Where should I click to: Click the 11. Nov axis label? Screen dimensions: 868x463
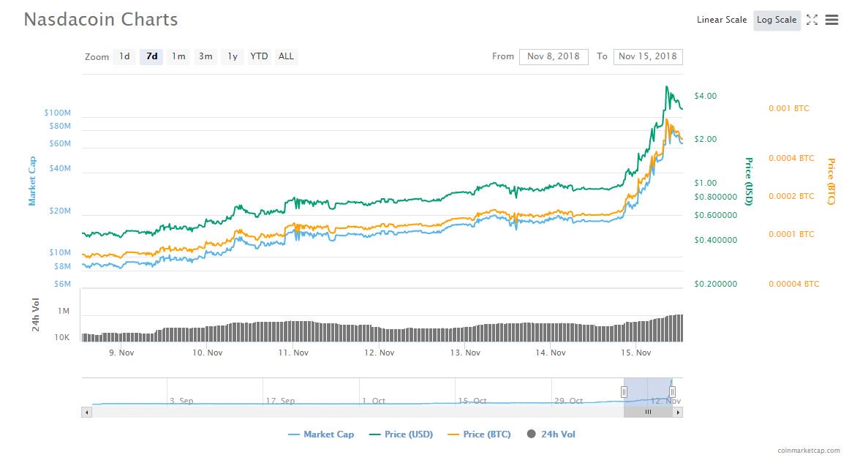pyautogui.click(x=293, y=353)
